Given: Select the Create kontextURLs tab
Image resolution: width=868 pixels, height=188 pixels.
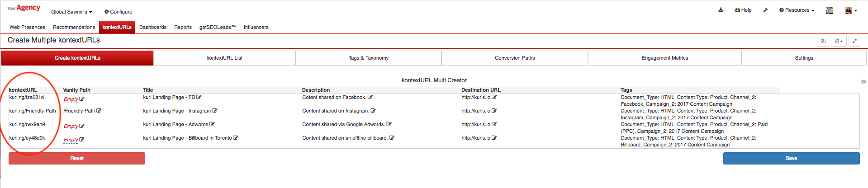Looking at the screenshot, I should 77,58.
